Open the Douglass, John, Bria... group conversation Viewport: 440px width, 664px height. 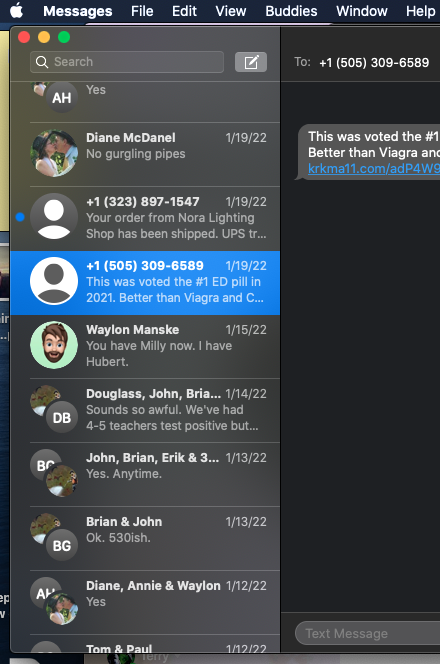(145, 410)
